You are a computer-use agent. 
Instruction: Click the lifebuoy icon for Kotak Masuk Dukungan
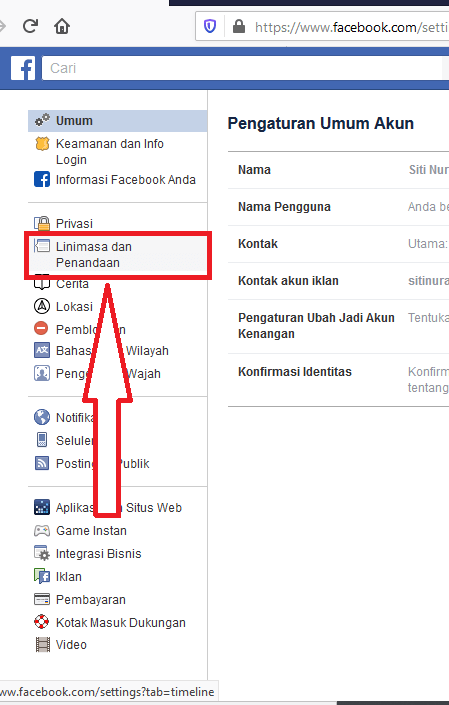point(42,622)
